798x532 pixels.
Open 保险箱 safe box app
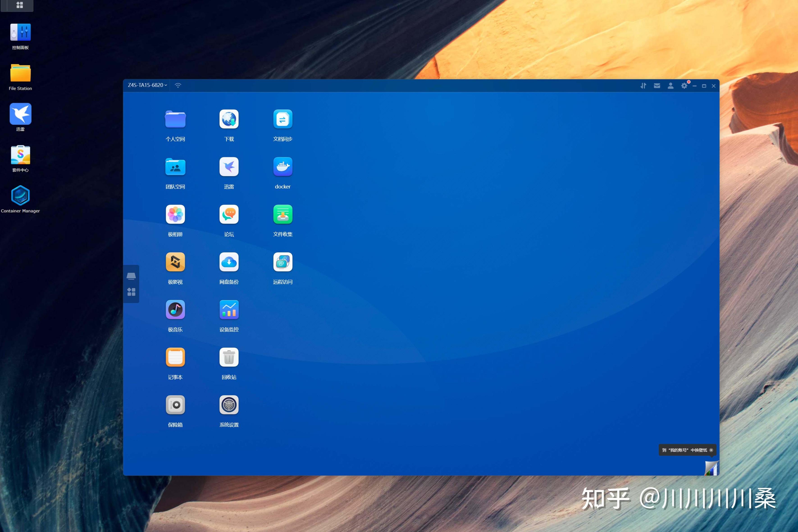(175, 405)
